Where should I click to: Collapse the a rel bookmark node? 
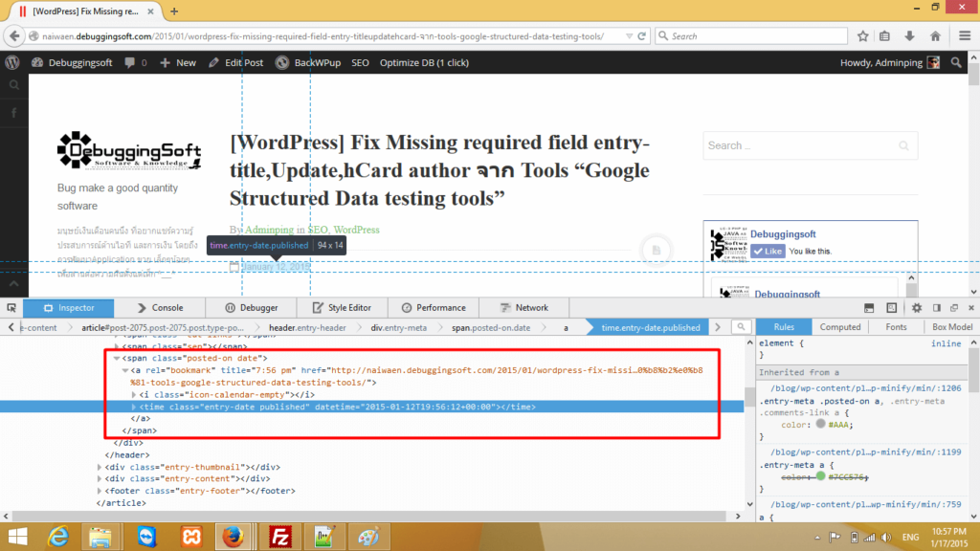point(125,370)
